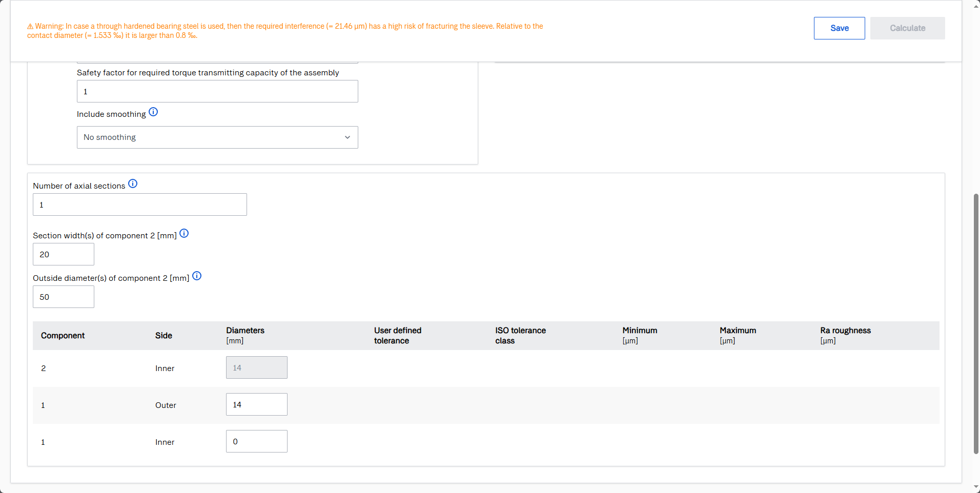This screenshot has width=980, height=493.
Task: Open the Section width(s) info tooltip icon
Action: tap(184, 234)
